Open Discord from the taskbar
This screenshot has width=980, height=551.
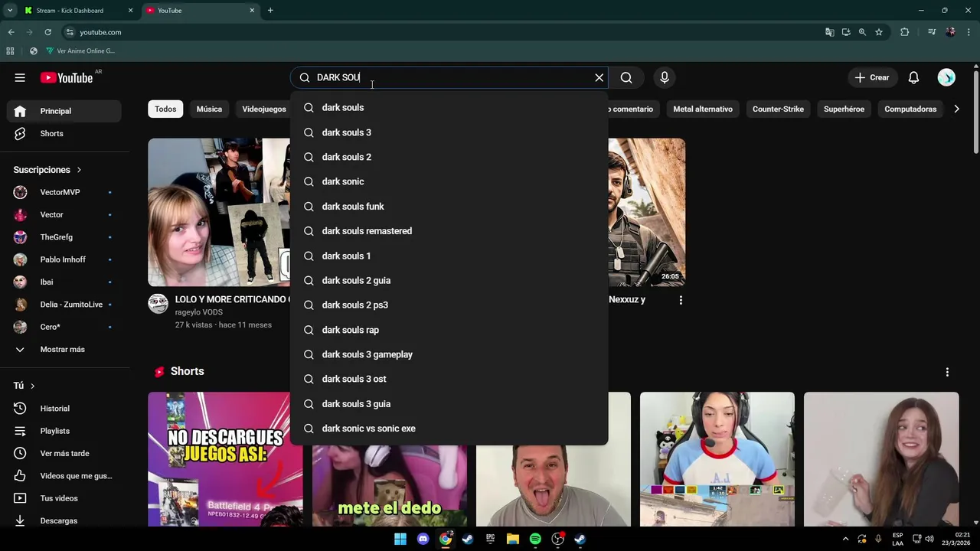point(423,539)
